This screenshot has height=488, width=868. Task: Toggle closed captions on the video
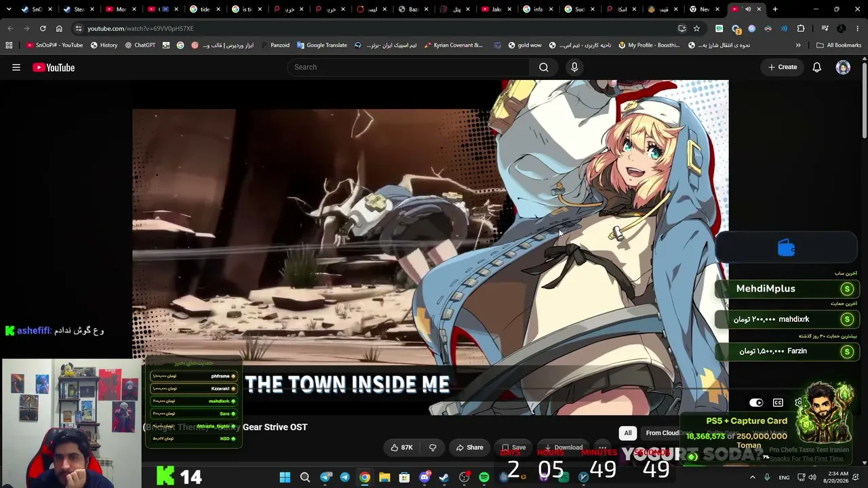(x=778, y=403)
